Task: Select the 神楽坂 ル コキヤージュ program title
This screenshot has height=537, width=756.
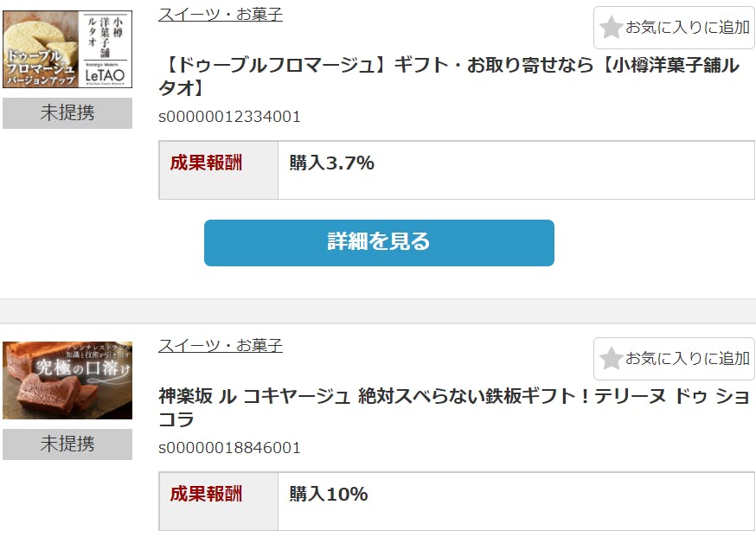Action: coord(454,407)
